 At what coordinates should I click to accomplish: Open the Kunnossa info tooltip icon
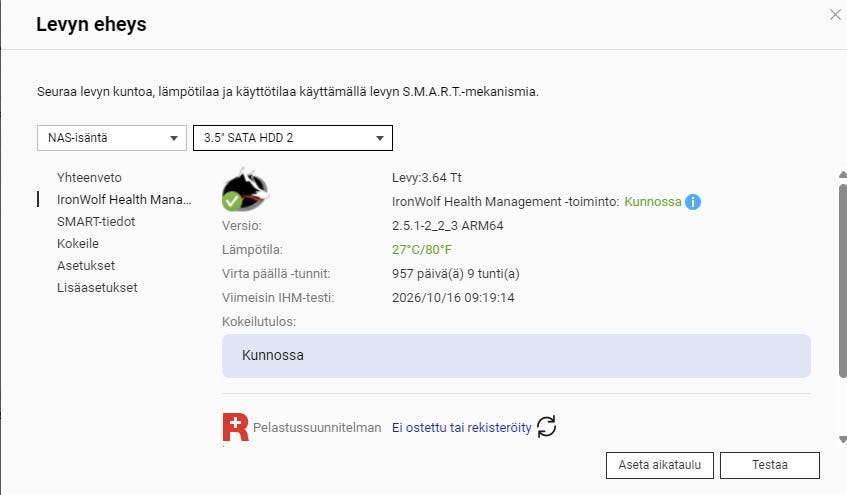coord(693,202)
